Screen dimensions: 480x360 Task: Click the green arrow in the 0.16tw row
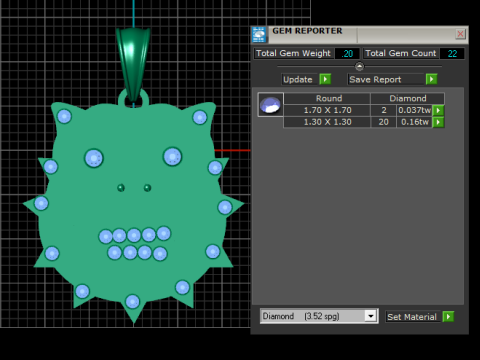coord(438,122)
